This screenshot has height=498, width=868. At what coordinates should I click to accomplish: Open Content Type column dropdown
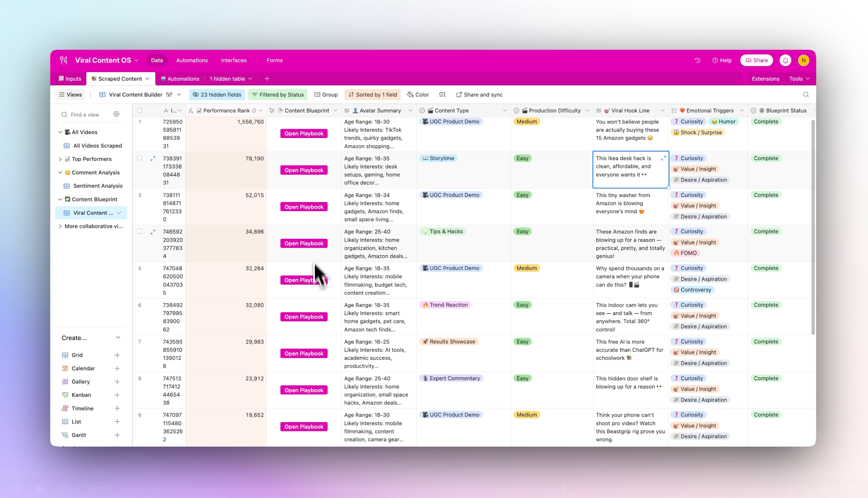click(504, 111)
